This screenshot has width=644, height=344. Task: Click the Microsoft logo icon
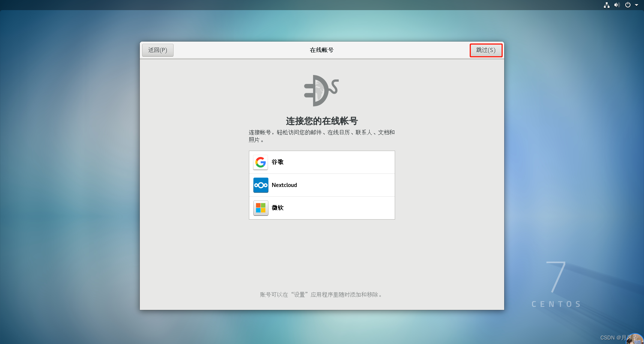click(261, 208)
